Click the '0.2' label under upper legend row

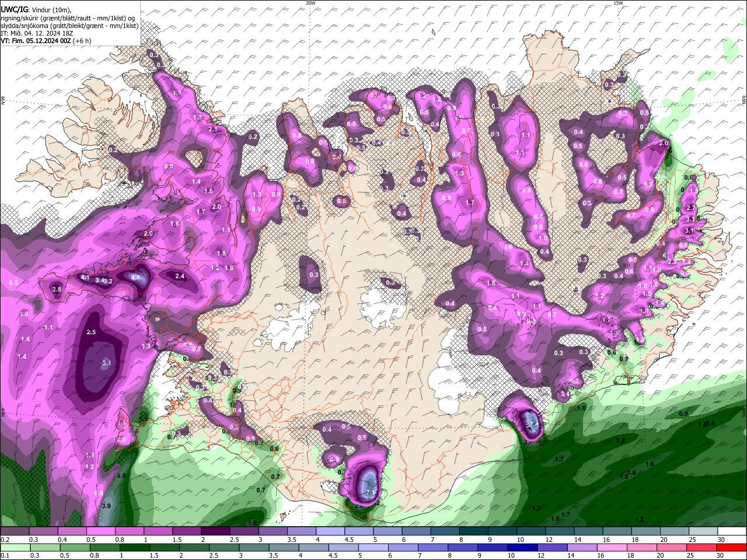click(x=5, y=540)
